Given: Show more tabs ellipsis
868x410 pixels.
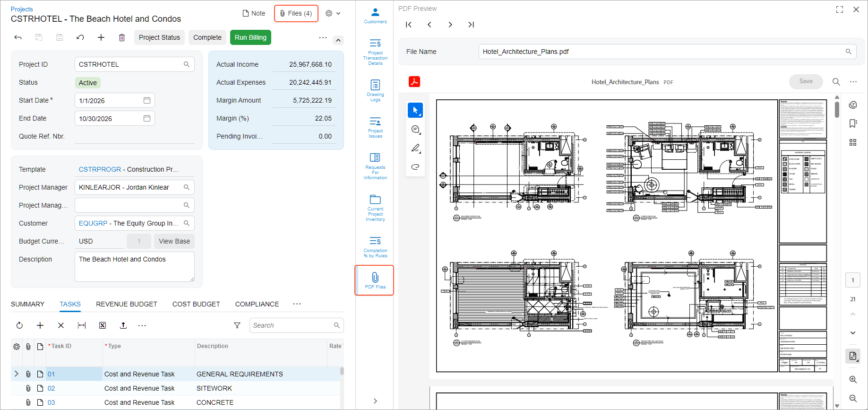Looking at the screenshot, I should pos(297,304).
